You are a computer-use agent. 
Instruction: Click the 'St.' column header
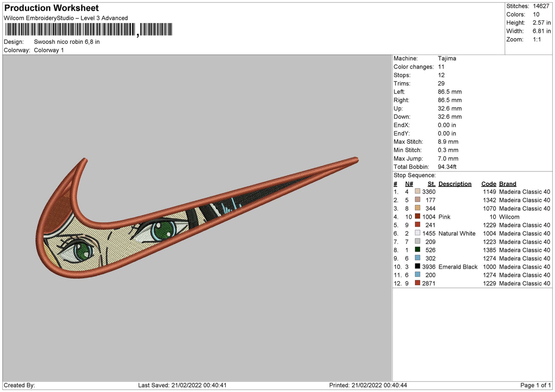432,184
